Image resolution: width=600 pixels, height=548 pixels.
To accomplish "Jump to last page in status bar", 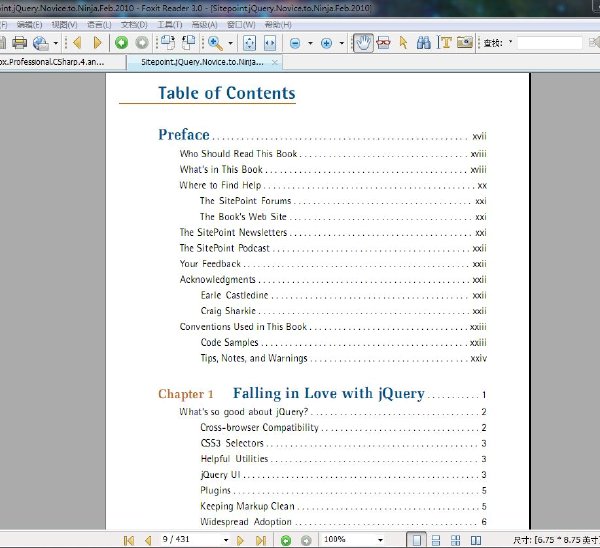I will click(261, 540).
